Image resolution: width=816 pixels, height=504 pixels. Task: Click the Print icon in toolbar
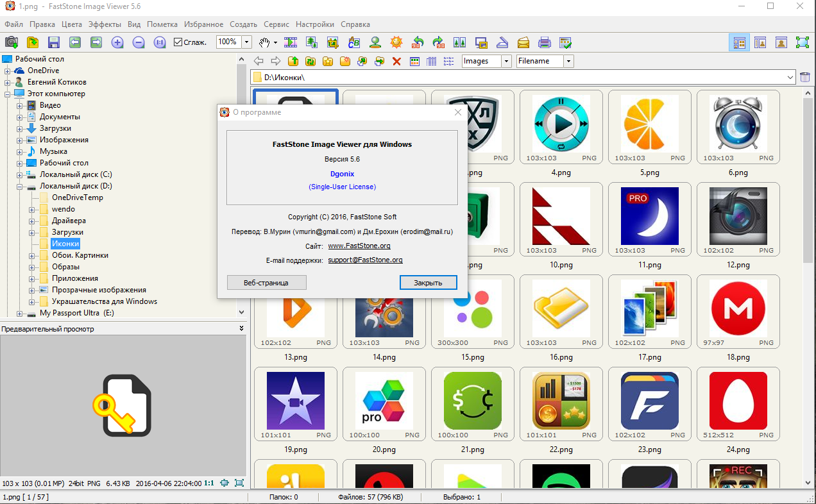point(544,43)
